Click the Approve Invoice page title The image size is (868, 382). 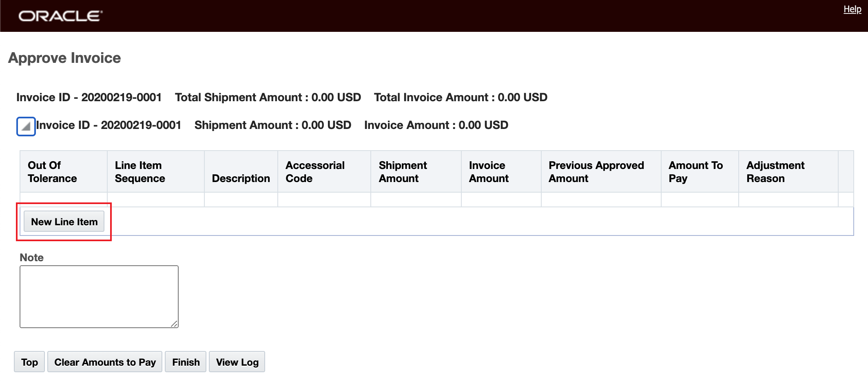(x=64, y=58)
